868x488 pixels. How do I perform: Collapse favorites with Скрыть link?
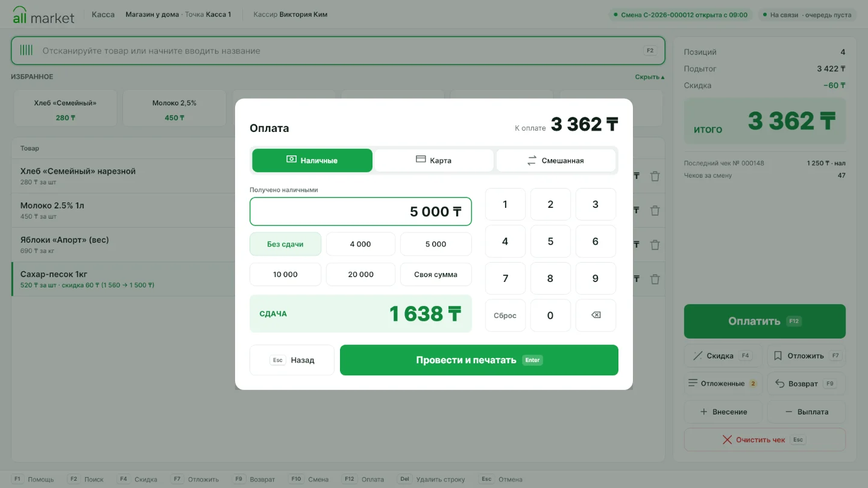tap(650, 77)
